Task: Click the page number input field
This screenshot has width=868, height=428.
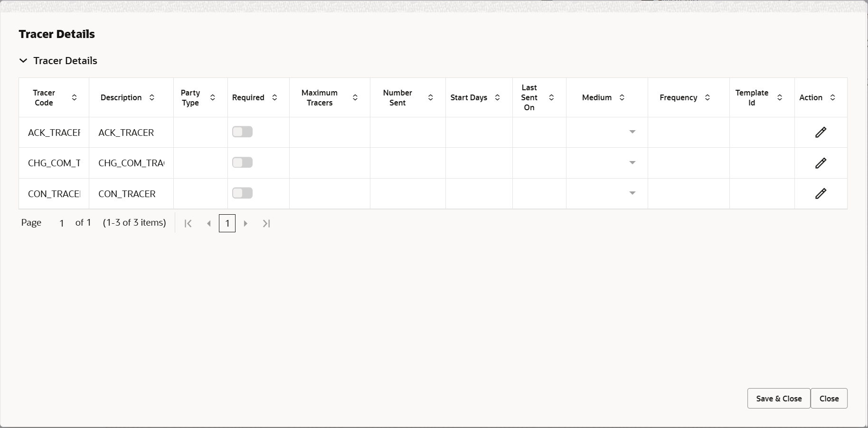Action: [x=61, y=223]
